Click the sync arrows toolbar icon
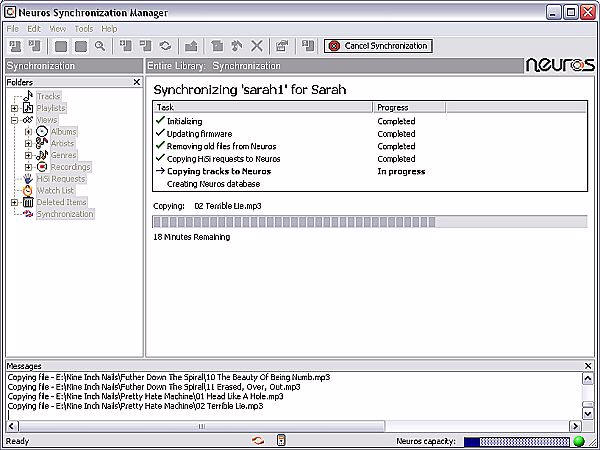The image size is (600, 450). point(165,46)
